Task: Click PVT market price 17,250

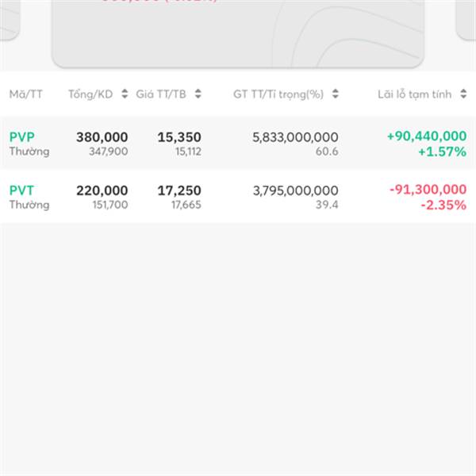Action: point(179,190)
